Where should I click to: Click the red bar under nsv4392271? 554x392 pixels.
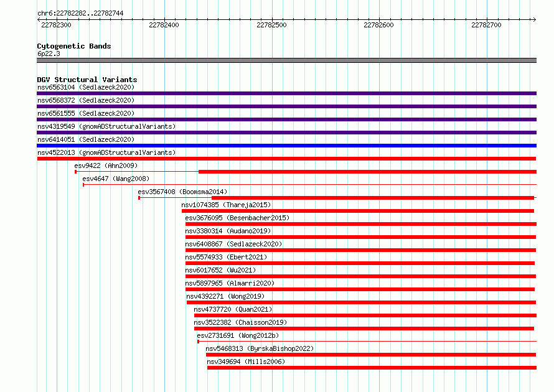[x=362, y=302]
